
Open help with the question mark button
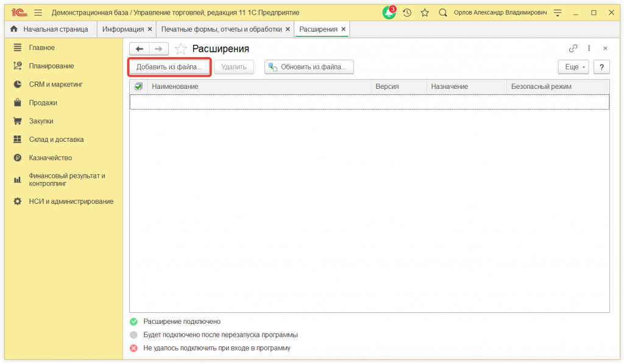pyautogui.click(x=601, y=67)
